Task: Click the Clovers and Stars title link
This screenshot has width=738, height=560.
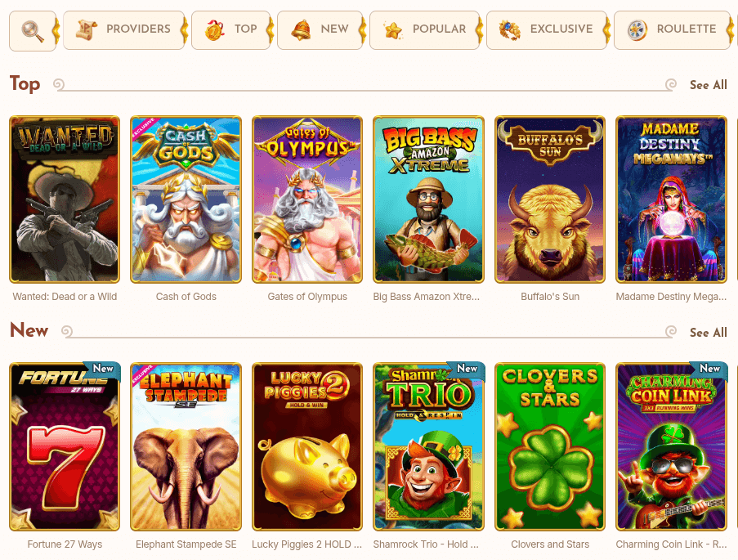Action: tap(550, 544)
